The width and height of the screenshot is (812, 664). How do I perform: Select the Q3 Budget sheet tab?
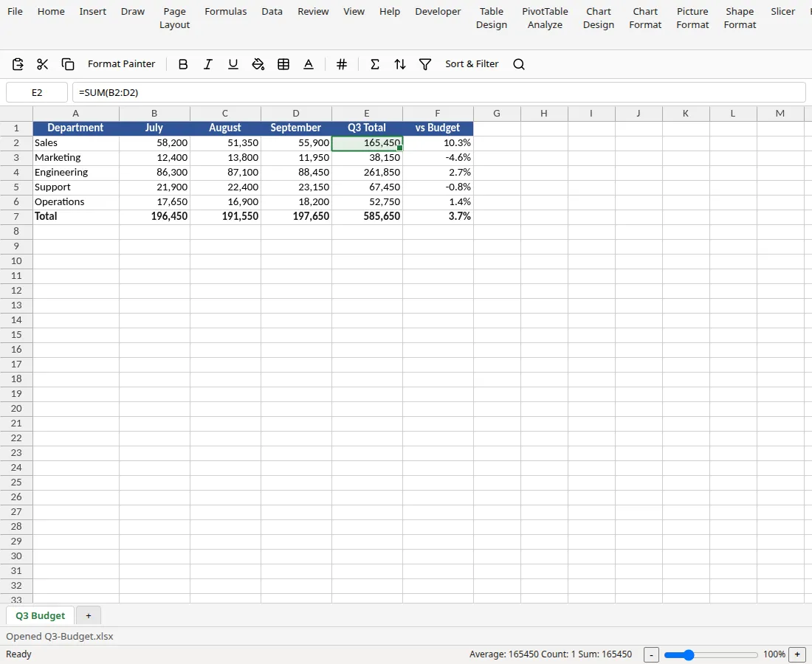click(41, 616)
